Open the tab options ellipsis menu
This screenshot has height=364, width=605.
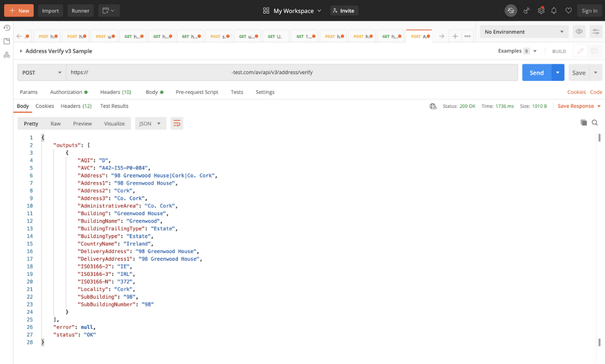point(467,36)
